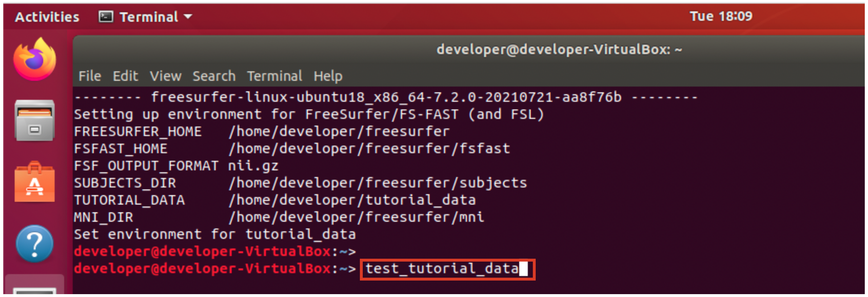Expand the Terminal app menu arrow in top bar
This screenshot has height=297, width=868.
click(x=188, y=16)
